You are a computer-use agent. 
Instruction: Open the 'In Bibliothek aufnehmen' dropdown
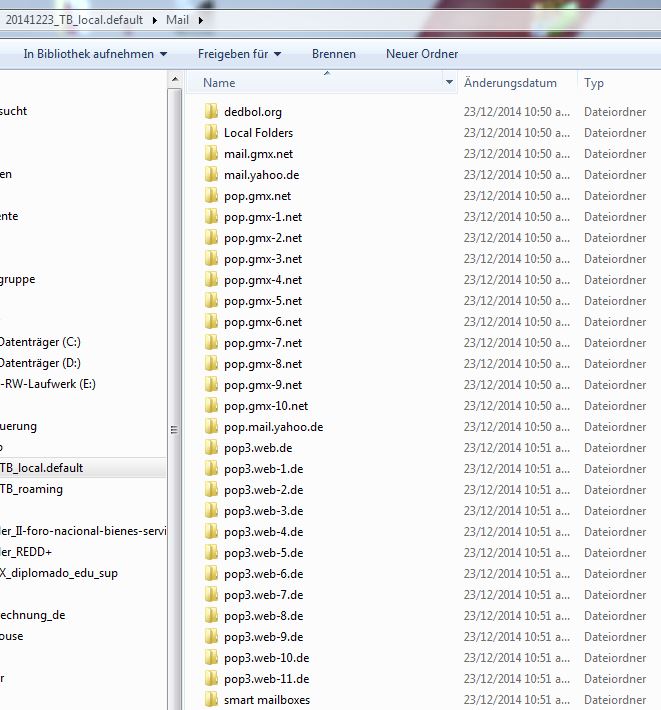pos(96,54)
